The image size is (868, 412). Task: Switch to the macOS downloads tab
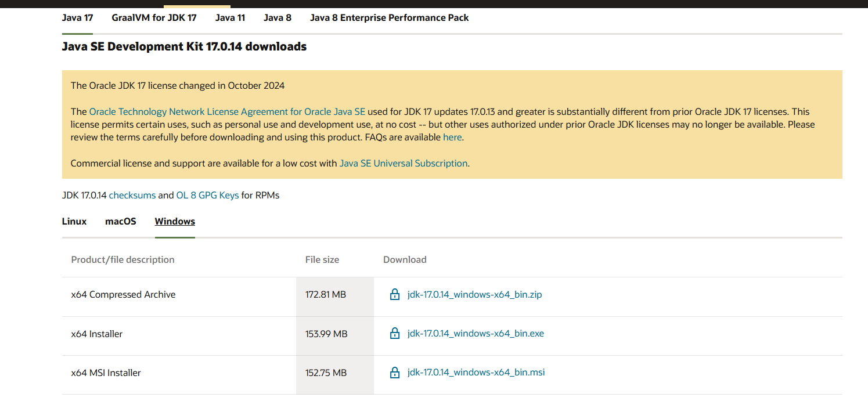click(x=121, y=221)
